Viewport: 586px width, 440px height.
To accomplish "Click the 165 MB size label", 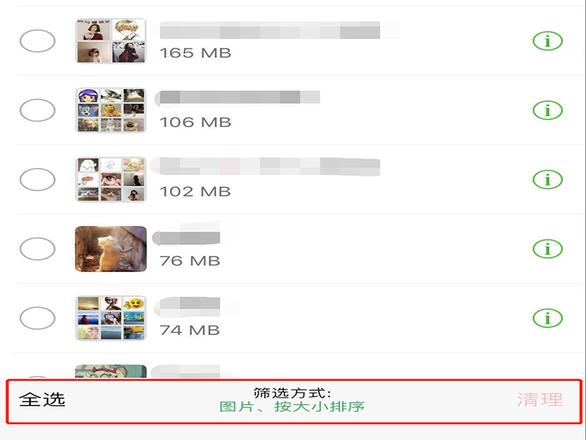I will click(x=195, y=53).
